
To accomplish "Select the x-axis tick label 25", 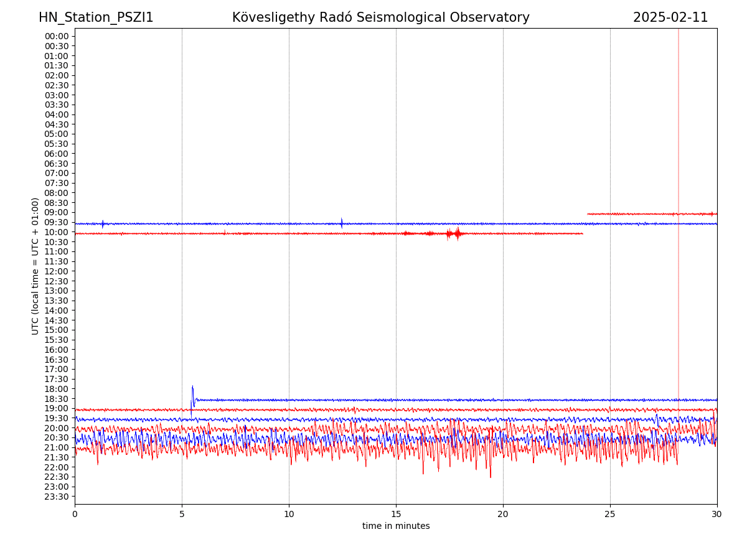I will click(x=610, y=514).
